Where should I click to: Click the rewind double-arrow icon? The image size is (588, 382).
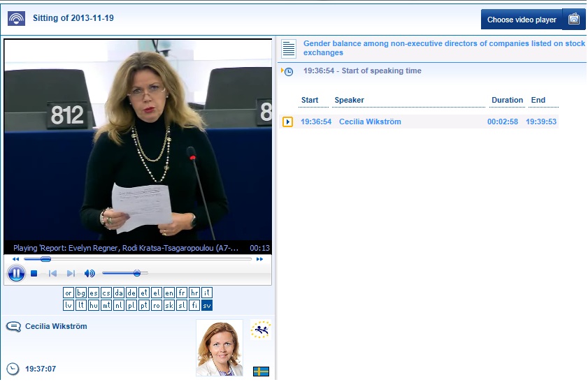(16, 259)
